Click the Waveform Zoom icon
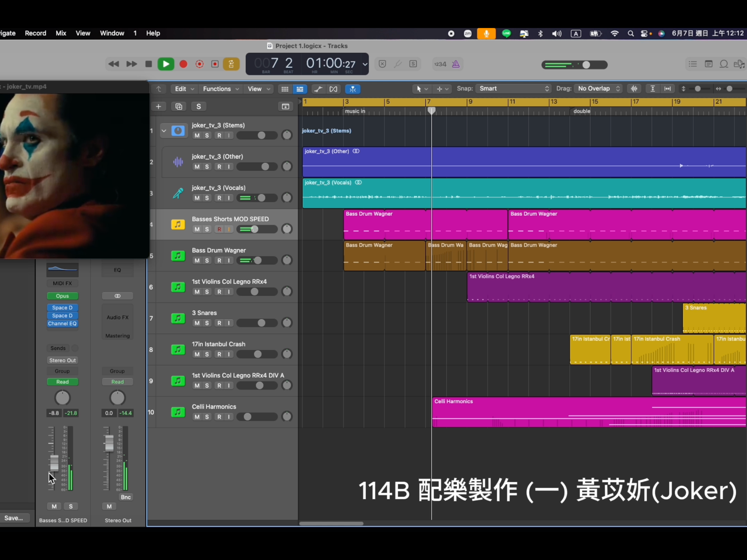 click(x=634, y=89)
